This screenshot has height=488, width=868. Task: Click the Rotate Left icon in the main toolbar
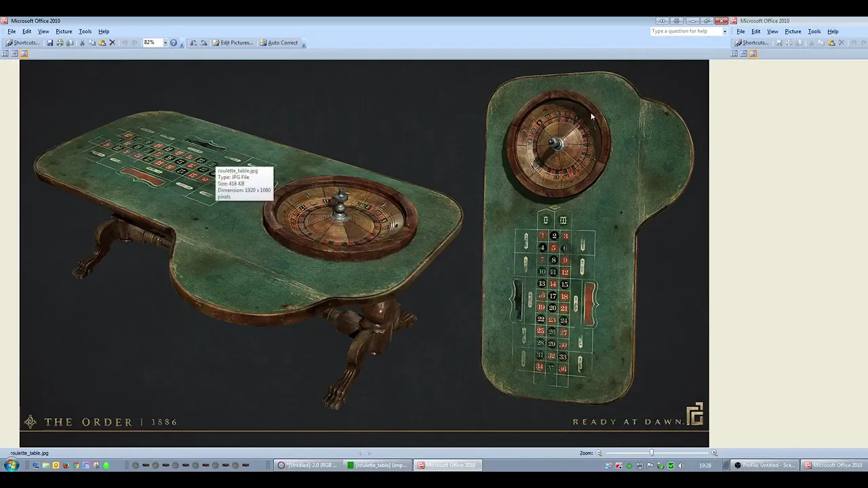193,43
